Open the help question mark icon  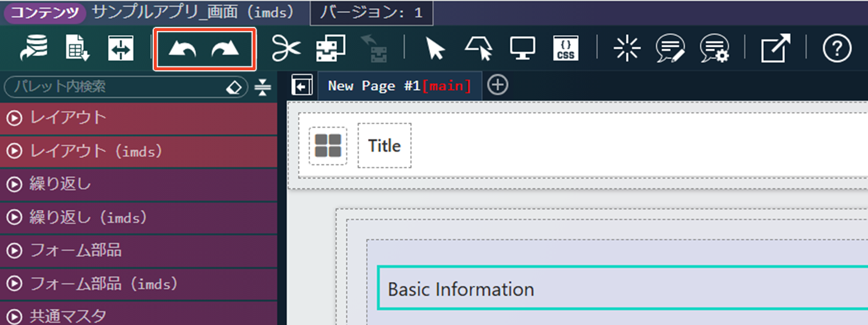click(x=836, y=49)
